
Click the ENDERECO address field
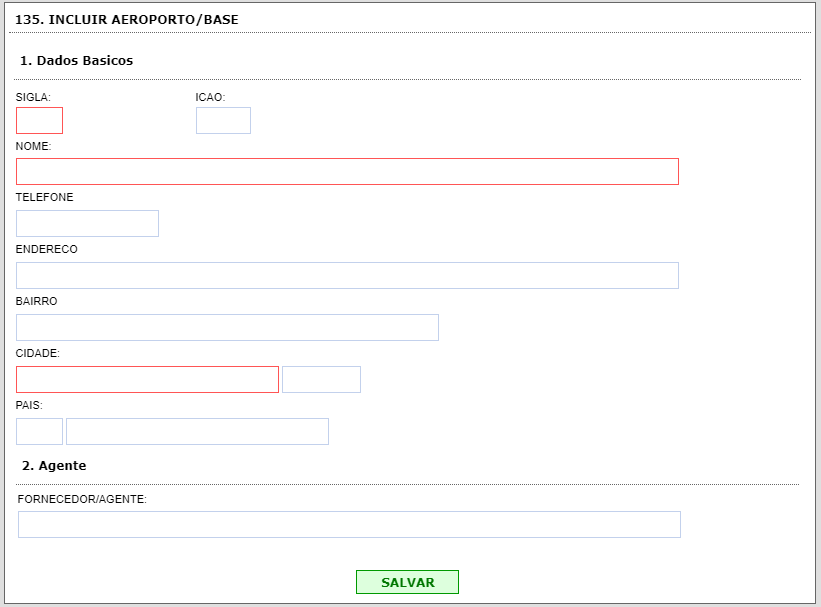[x=347, y=276]
